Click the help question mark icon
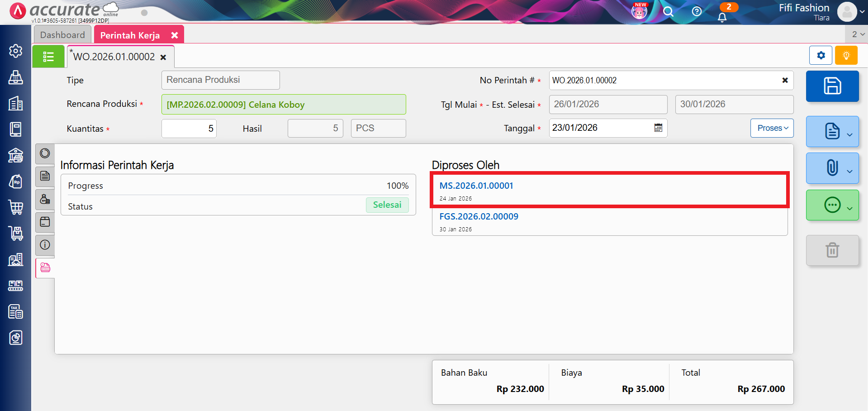Screen dimensions: 868x411 (697, 12)
